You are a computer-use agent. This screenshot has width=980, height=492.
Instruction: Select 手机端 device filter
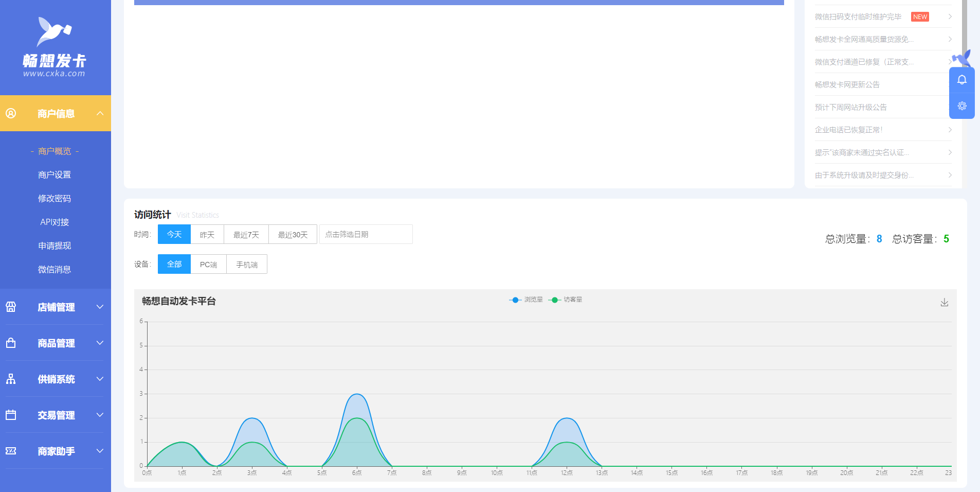click(247, 265)
